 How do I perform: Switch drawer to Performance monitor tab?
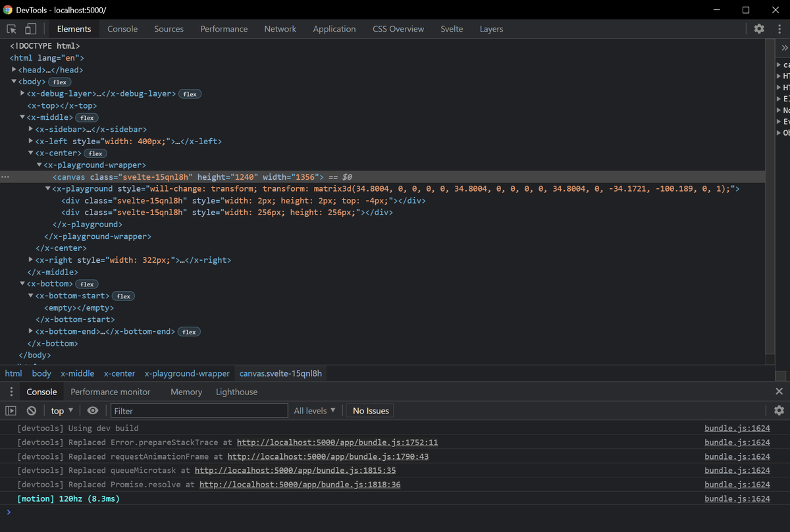[x=111, y=392]
